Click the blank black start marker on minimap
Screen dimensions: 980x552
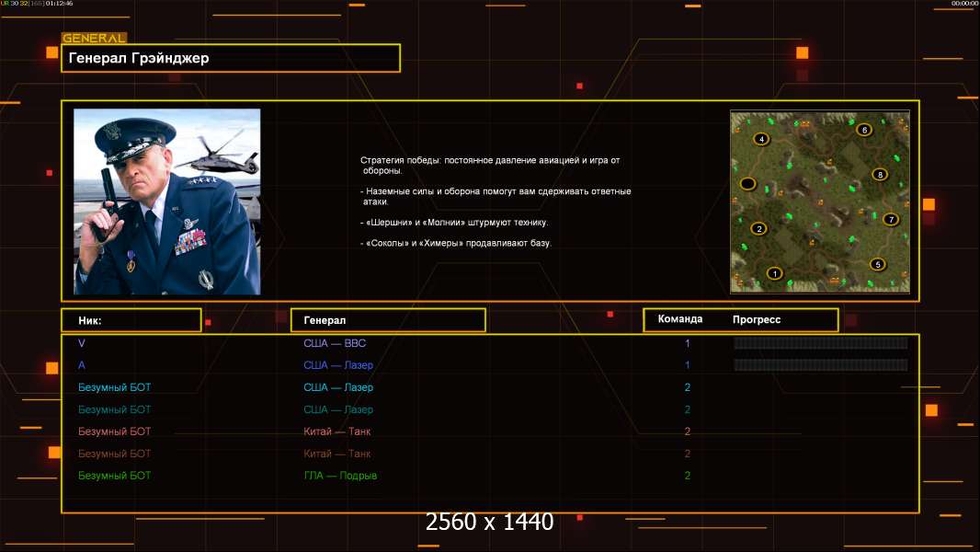tap(748, 184)
